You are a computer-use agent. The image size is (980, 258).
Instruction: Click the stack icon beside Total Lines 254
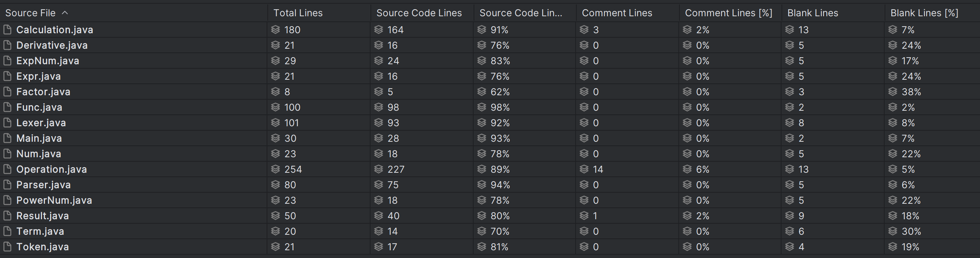275,169
